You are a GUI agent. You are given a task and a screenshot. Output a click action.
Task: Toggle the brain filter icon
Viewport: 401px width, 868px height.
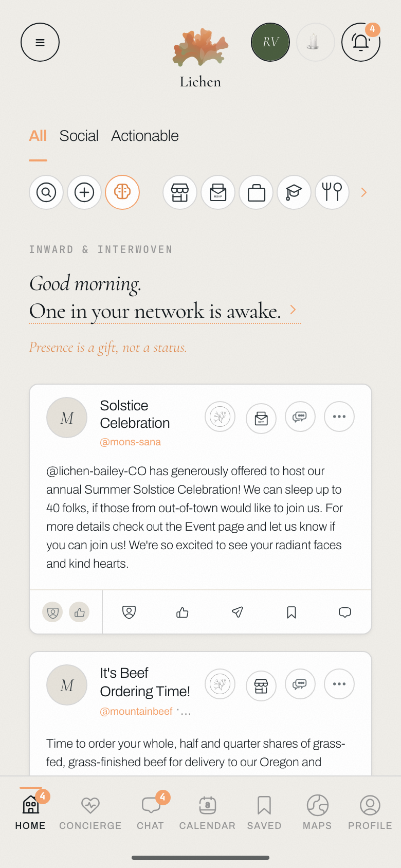[122, 192]
